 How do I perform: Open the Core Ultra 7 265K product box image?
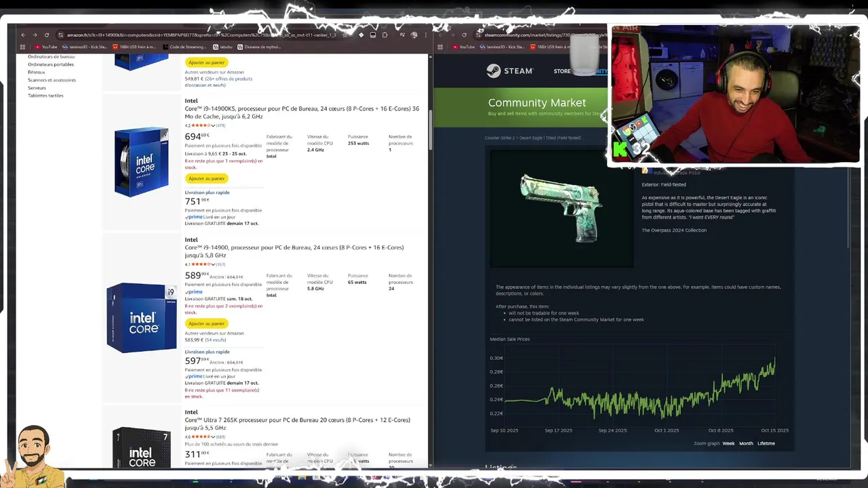(x=141, y=447)
